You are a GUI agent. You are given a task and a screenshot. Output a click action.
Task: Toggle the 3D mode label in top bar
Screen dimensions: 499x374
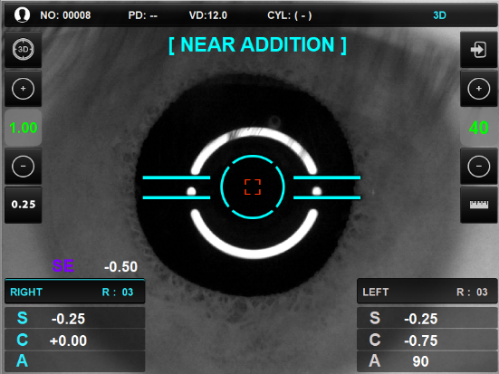click(439, 15)
